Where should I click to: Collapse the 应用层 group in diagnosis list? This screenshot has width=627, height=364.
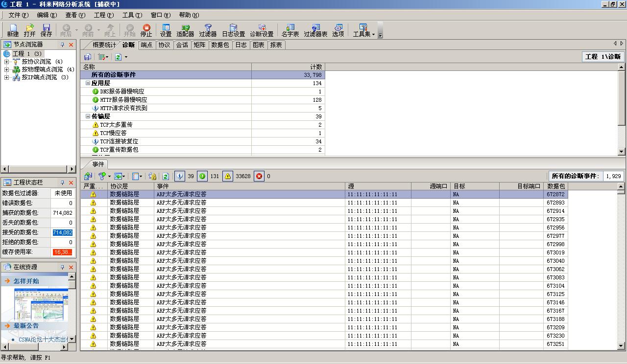pos(88,83)
